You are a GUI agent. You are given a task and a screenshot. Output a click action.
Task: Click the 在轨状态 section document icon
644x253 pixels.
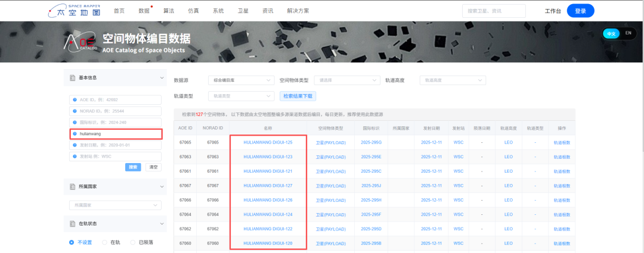pos(72,223)
